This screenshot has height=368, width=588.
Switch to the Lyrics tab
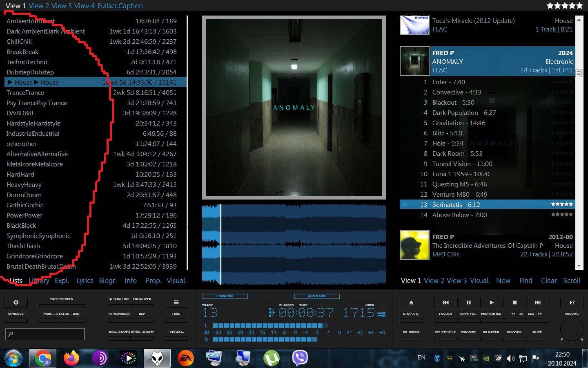(85, 280)
